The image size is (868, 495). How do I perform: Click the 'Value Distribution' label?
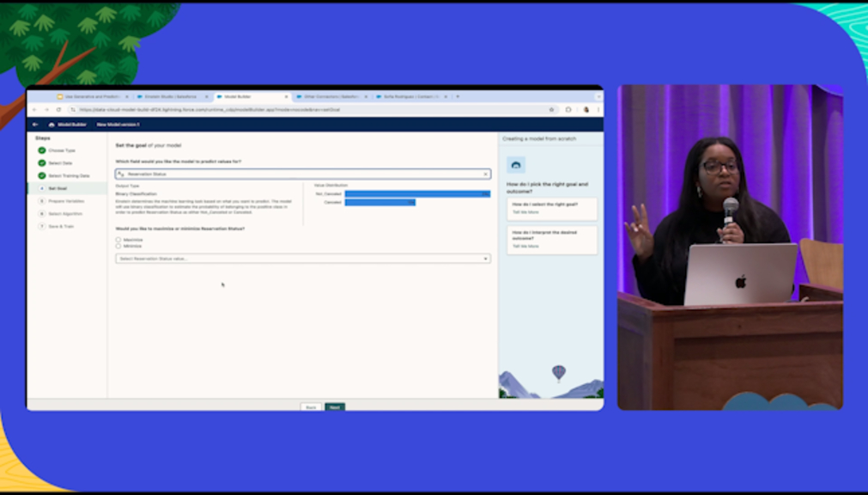click(331, 185)
